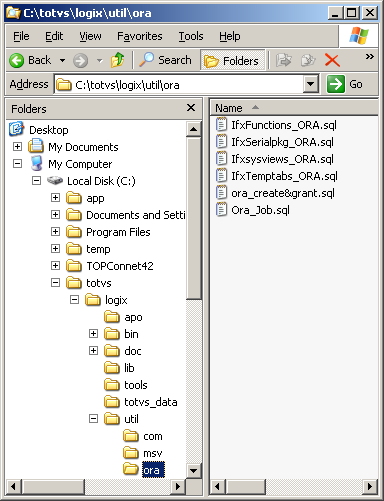Screen dimensions: 384x501
Task: Expand the temp folder node
Action: click(x=55, y=249)
